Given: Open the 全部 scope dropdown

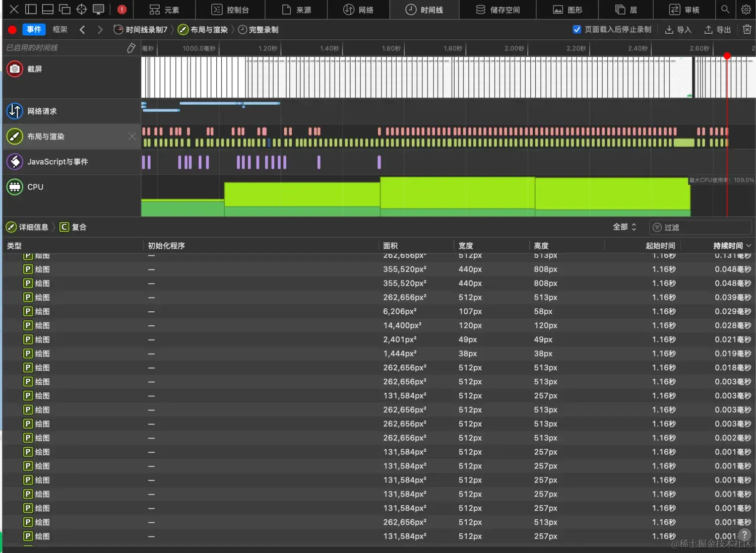Looking at the screenshot, I should tap(625, 227).
